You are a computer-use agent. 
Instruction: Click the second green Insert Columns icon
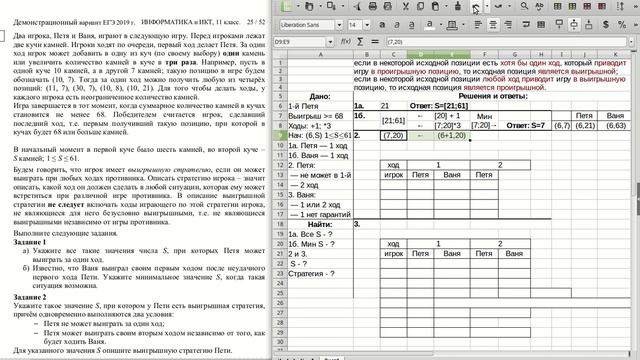pyautogui.click(x=572, y=6)
